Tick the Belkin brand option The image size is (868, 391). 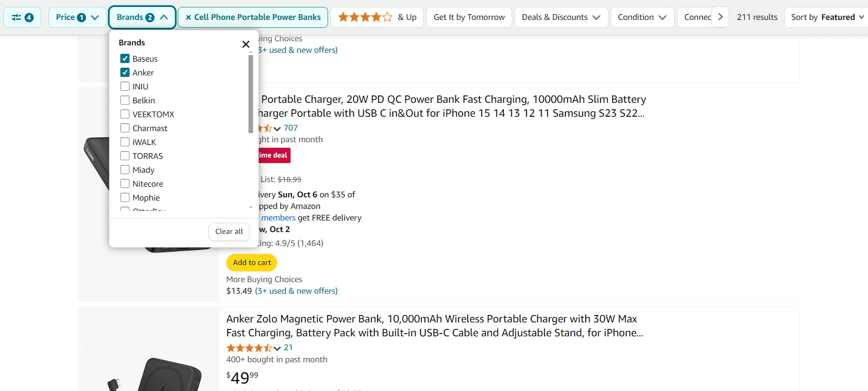[125, 101]
